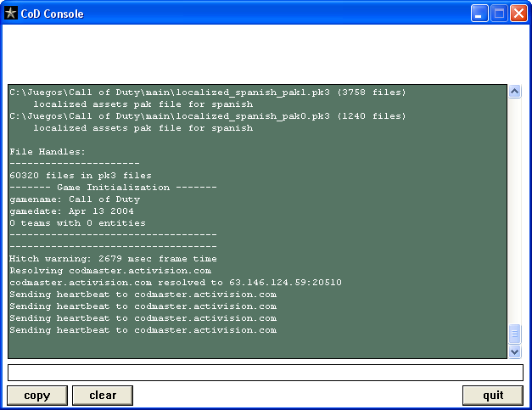Click the 'Resolving codmaster.activision.com' line
The width and height of the screenshot is (532, 410).
110,271
